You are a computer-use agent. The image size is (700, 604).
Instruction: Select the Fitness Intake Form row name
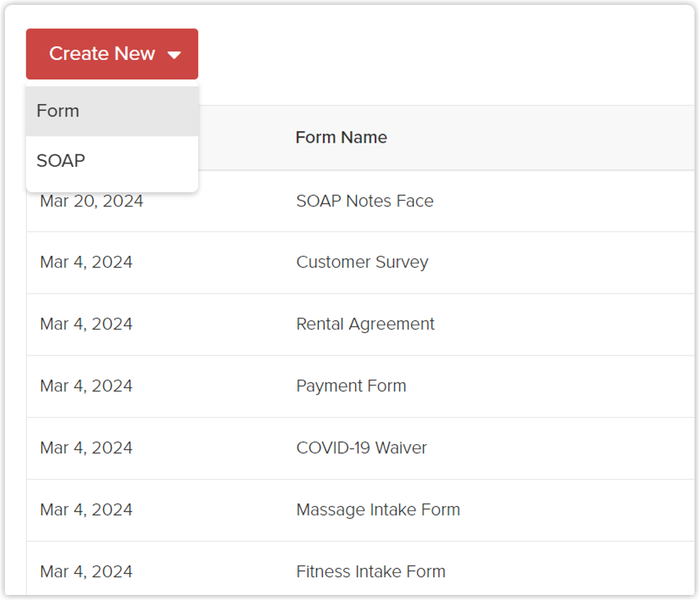point(371,571)
